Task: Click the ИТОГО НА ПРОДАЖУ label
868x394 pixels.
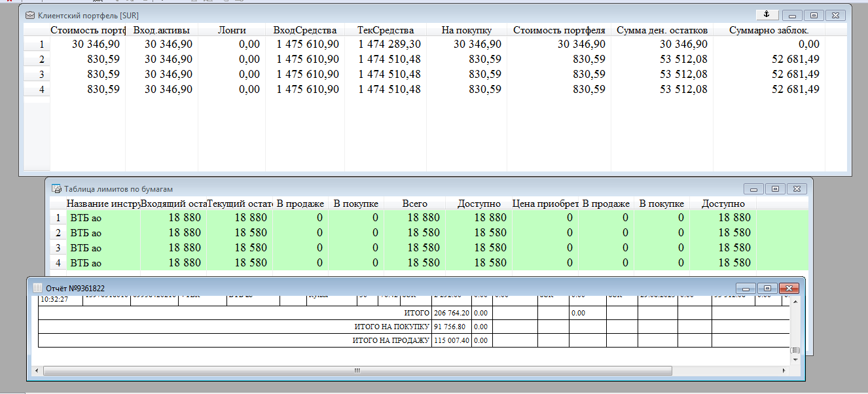Action: [391, 340]
